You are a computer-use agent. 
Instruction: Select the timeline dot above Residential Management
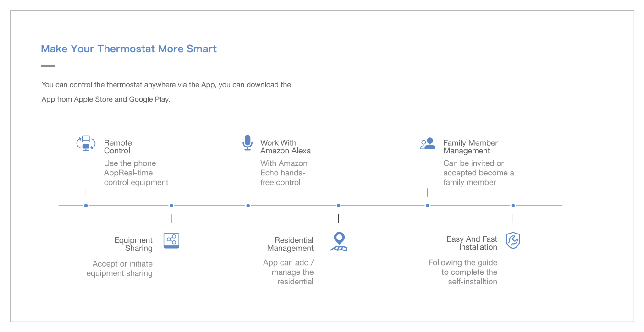click(339, 206)
